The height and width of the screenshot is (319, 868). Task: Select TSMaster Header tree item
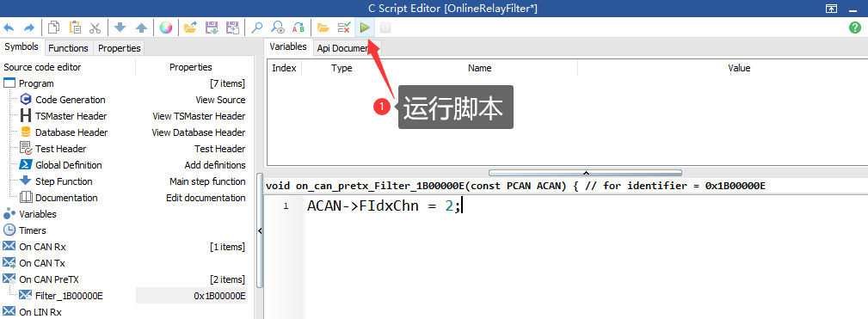[x=71, y=116]
